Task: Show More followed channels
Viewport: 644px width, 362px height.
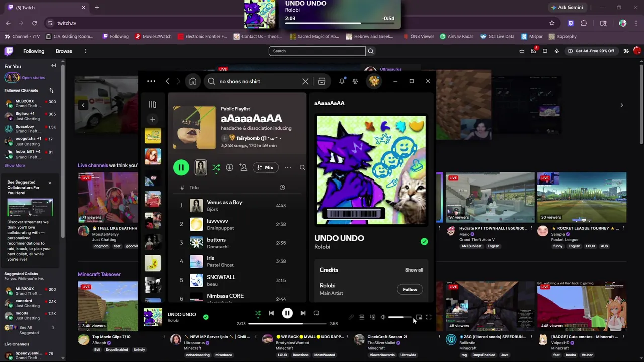Action: pyautogui.click(x=15, y=165)
